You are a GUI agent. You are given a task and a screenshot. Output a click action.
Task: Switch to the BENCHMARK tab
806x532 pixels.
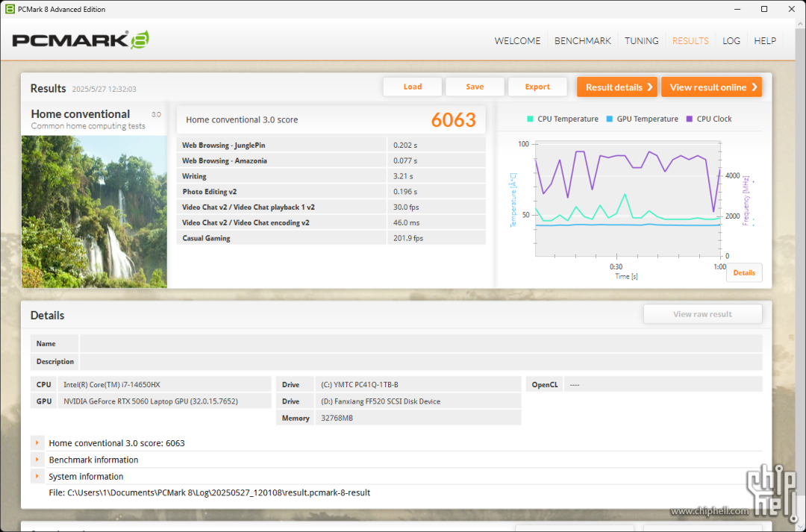click(x=582, y=40)
